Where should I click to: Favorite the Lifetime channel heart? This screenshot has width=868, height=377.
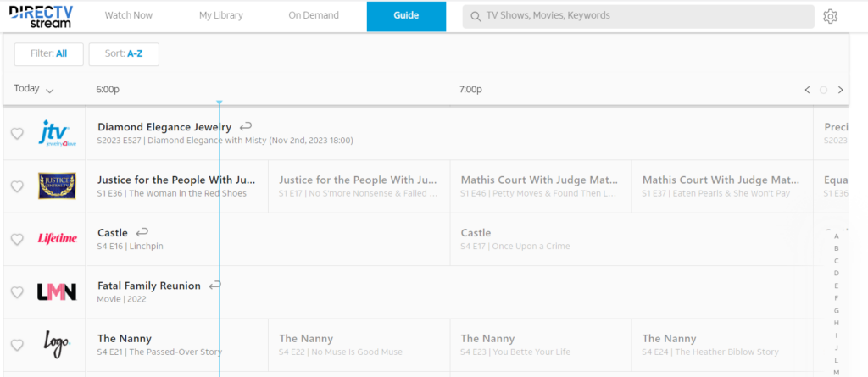point(17,239)
